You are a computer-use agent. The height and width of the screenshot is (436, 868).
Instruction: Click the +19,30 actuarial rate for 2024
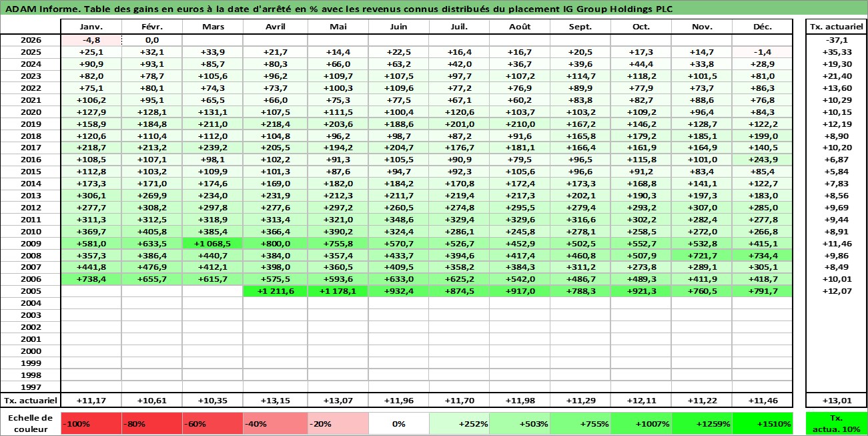coord(837,64)
